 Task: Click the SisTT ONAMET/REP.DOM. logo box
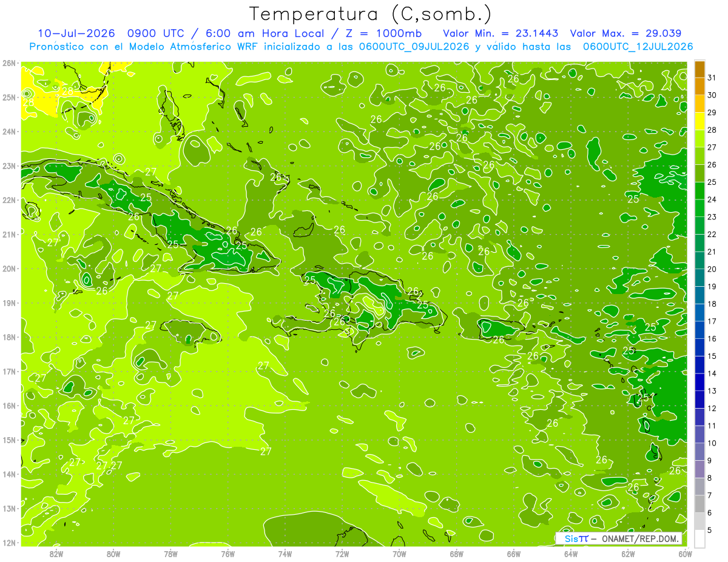pyautogui.click(x=619, y=538)
